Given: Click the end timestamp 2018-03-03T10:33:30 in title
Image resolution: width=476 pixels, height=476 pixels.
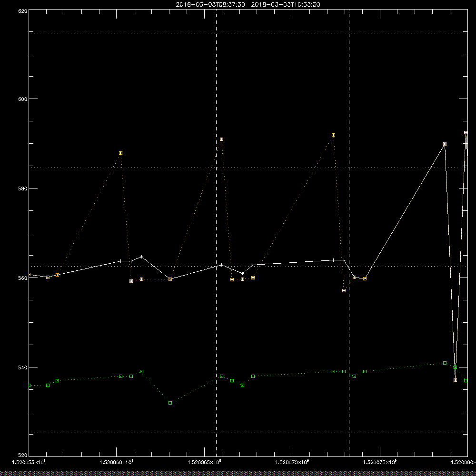Looking at the screenshot, I should click(286, 5).
